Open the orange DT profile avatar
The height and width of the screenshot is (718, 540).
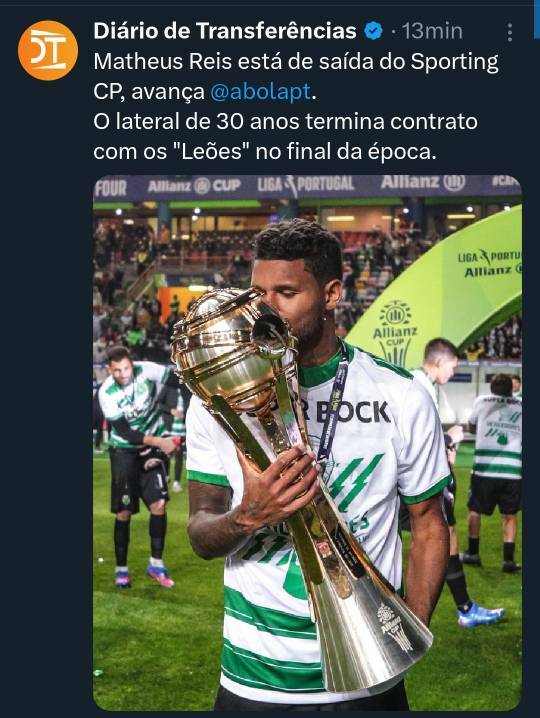click(x=48, y=50)
